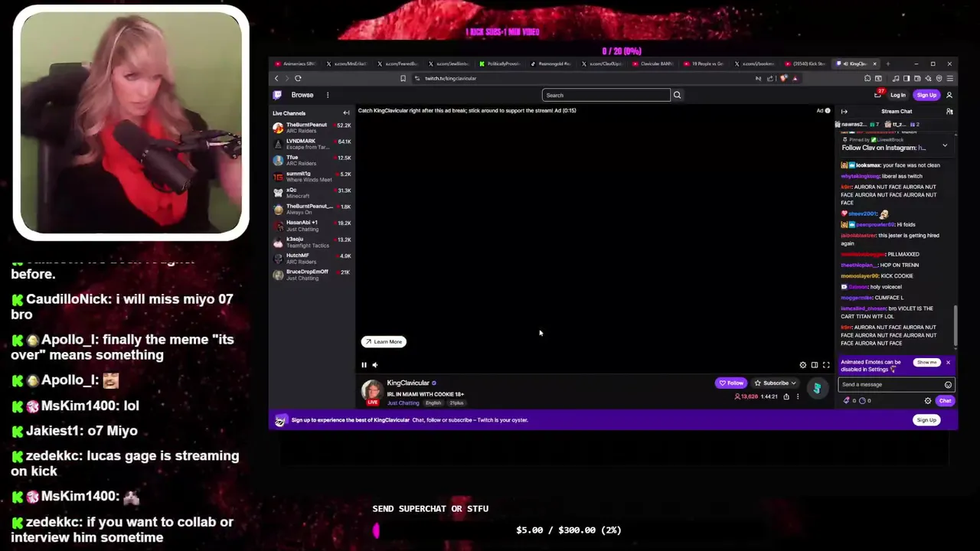Click the Log In button

click(898, 95)
